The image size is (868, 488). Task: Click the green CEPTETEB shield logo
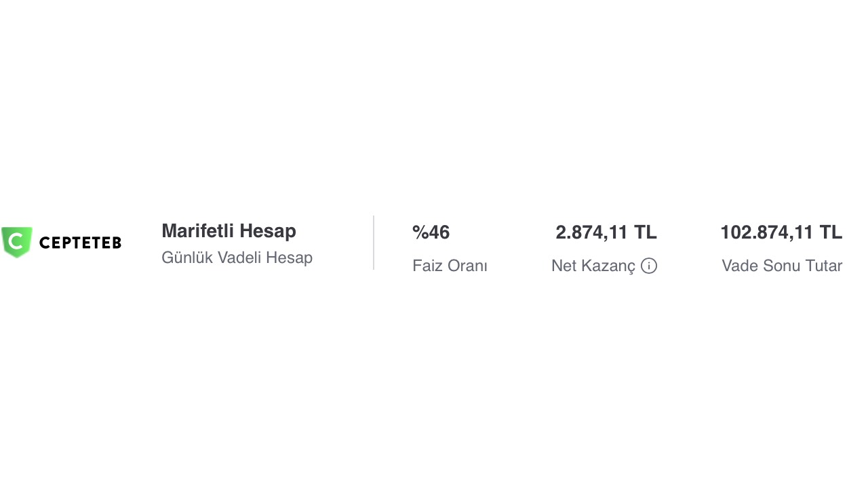pos(17,242)
